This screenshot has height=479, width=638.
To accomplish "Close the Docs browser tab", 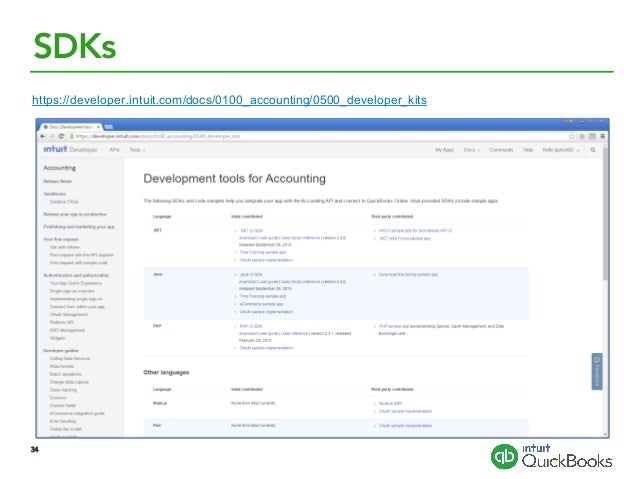I will click(98, 127).
